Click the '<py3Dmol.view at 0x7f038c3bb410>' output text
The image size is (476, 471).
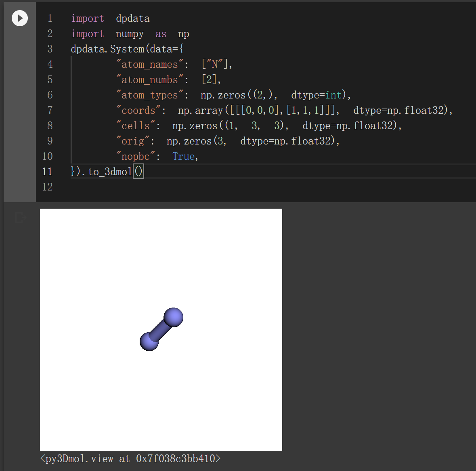pos(130,458)
